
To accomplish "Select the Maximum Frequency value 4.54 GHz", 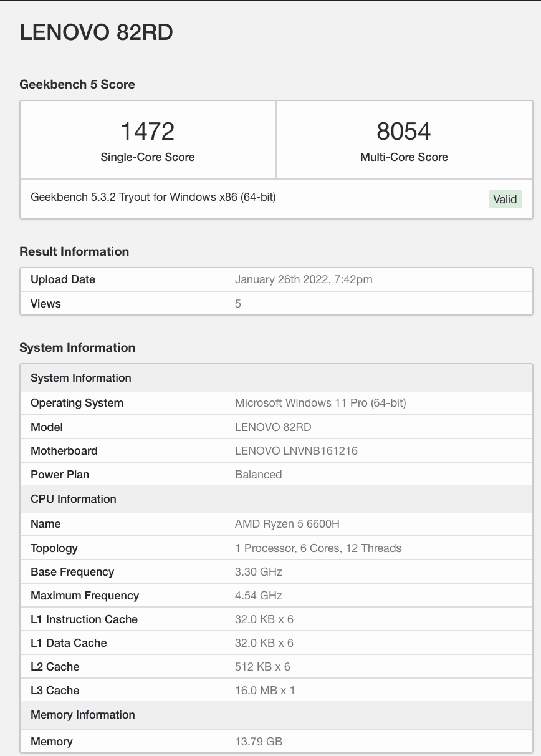I will [x=258, y=595].
